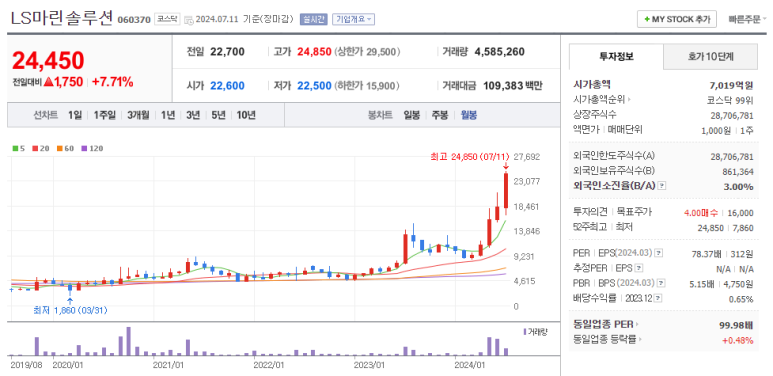The width and height of the screenshot is (773, 376).
Task: Click the latest red candle on the chart
Action: (506, 190)
